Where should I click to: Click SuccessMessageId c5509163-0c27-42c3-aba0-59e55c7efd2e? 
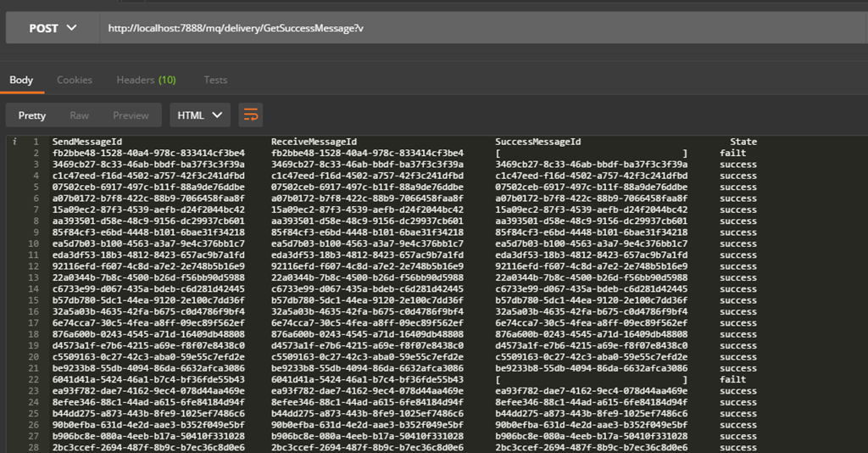point(591,357)
